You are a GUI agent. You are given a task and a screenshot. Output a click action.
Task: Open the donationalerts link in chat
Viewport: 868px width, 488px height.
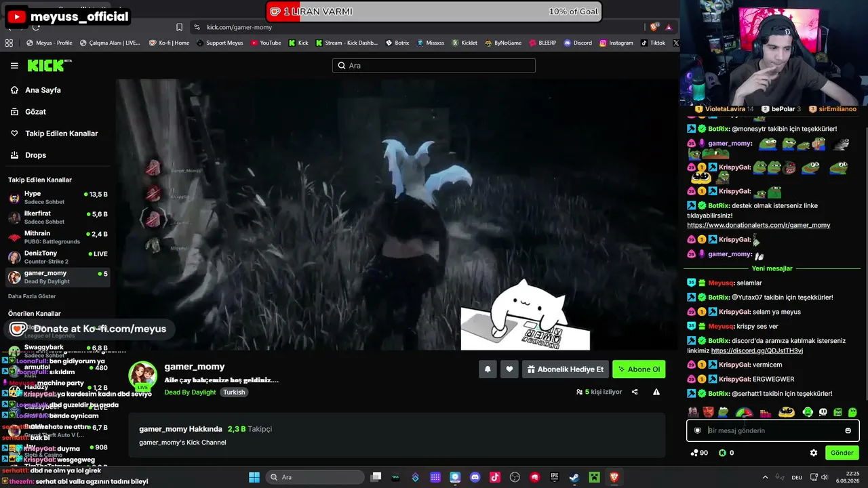[x=758, y=225]
